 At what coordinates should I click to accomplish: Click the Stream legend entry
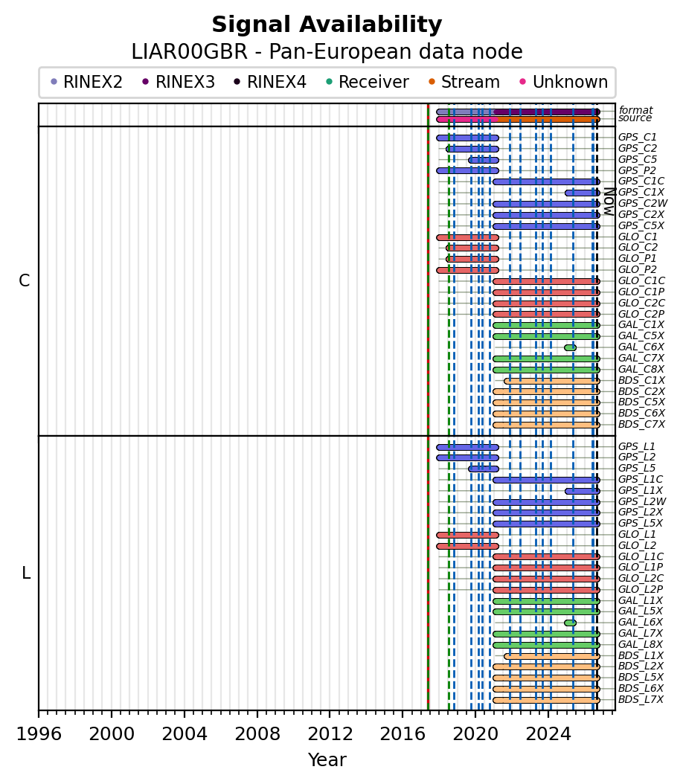[464, 82]
